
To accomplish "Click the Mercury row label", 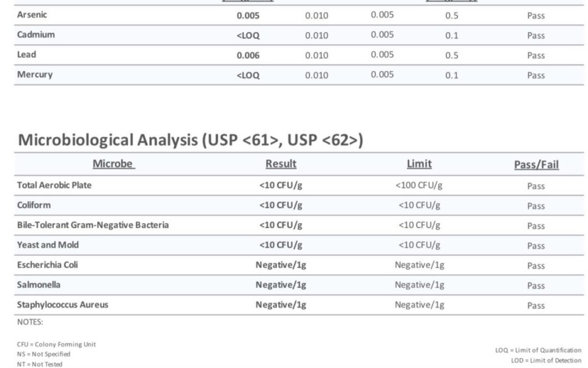I will [35, 74].
